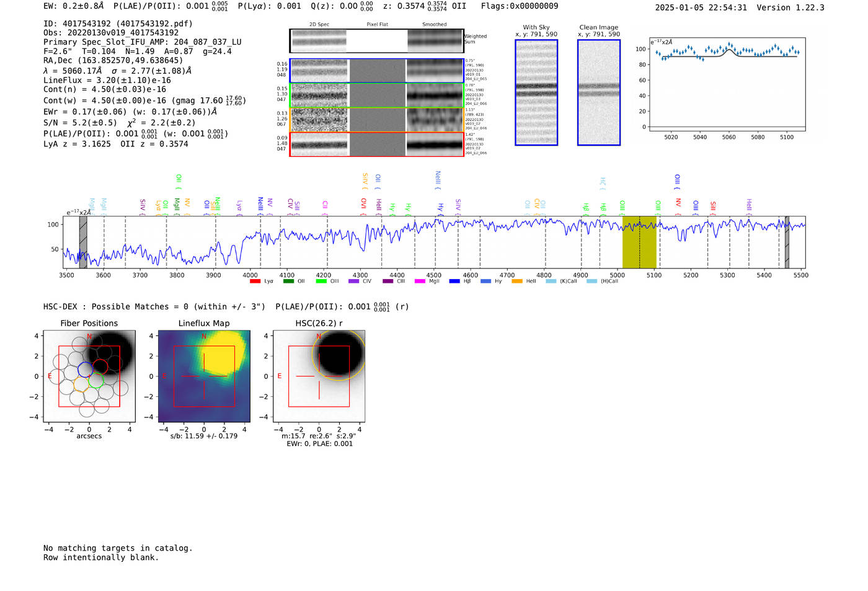Viewport: 868px width, 591px height.
Task: Open the Lineflux Map image
Action: [204, 376]
